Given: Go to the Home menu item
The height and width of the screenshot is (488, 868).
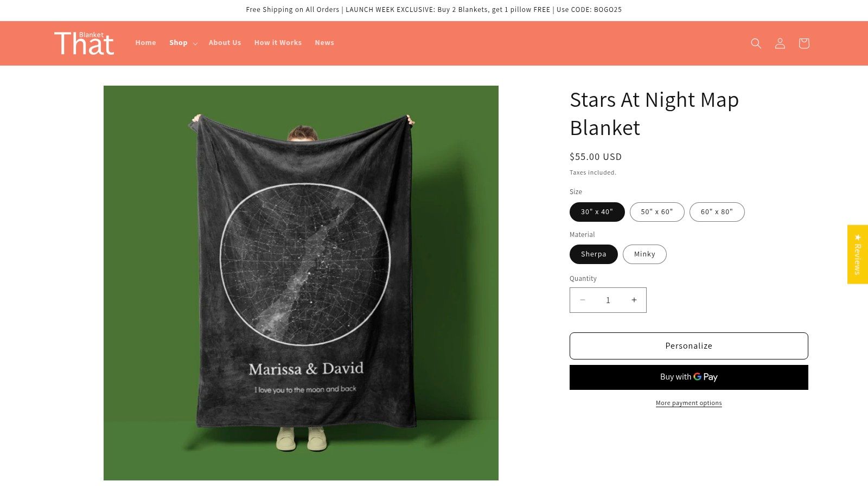Looking at the screenshot, I should click(145, 43).
